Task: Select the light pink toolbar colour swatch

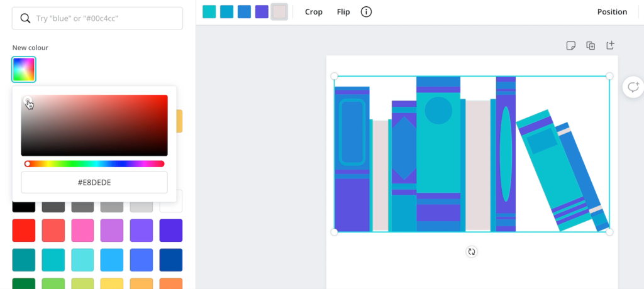Action: tap(279, 12)
